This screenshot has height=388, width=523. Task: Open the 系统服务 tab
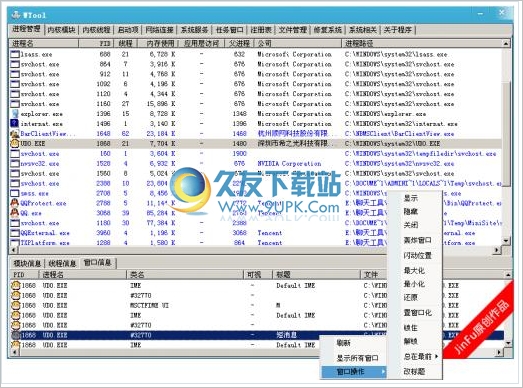pos(194,30)
